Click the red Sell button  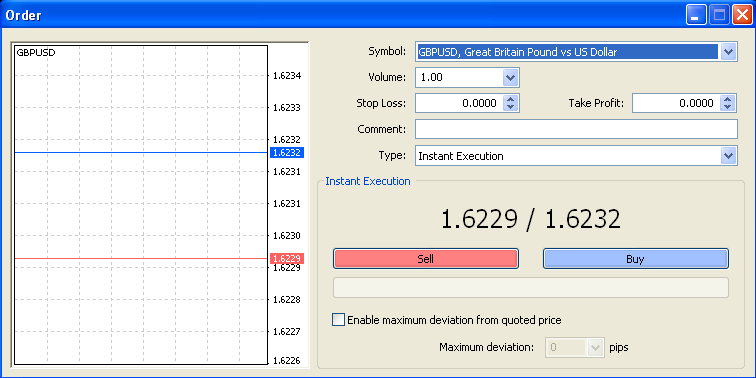coord(425,259)
